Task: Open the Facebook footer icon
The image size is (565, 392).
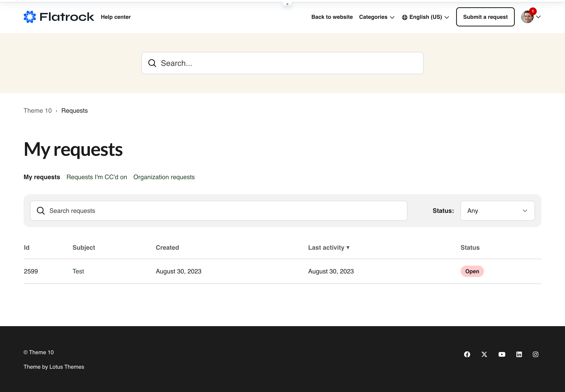Action: point(467,354)
